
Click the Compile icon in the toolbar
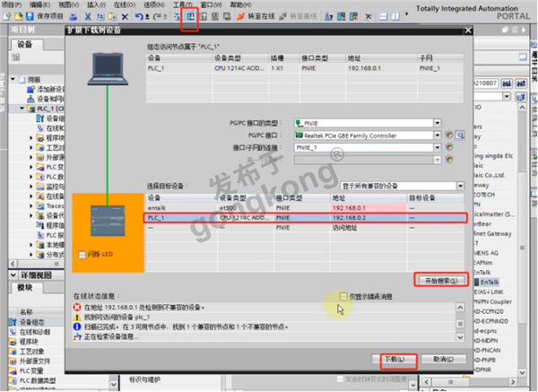(177, 16)
